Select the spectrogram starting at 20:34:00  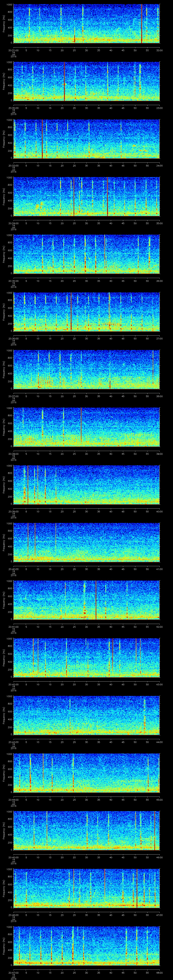pyautogui.click(x=87, y=197)
